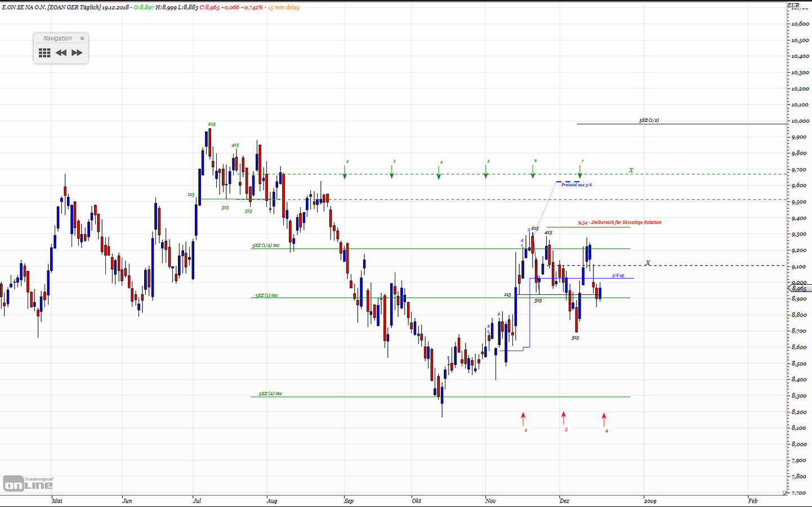The width and height of the screenshot is (812, 507).
Task: Click the low value L:8,883
Action: (x=188, y=7)
